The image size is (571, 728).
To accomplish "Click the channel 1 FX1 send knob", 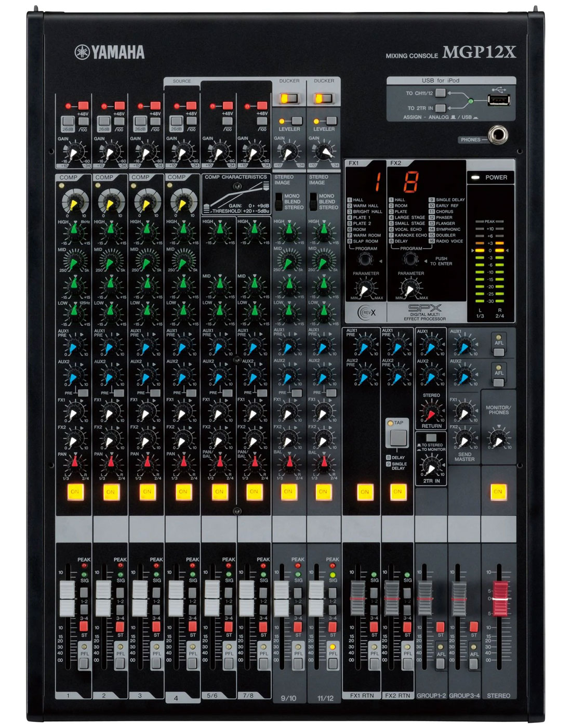I will tap(74, 412).
